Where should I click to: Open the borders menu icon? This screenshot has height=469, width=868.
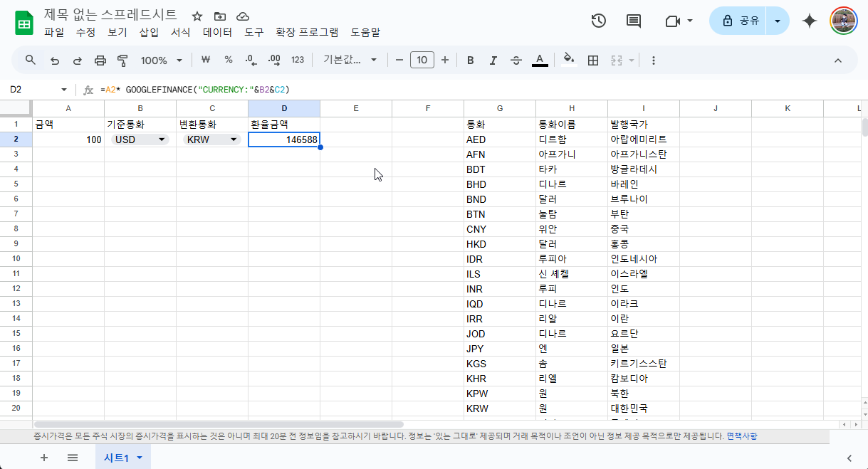point(592,60)
